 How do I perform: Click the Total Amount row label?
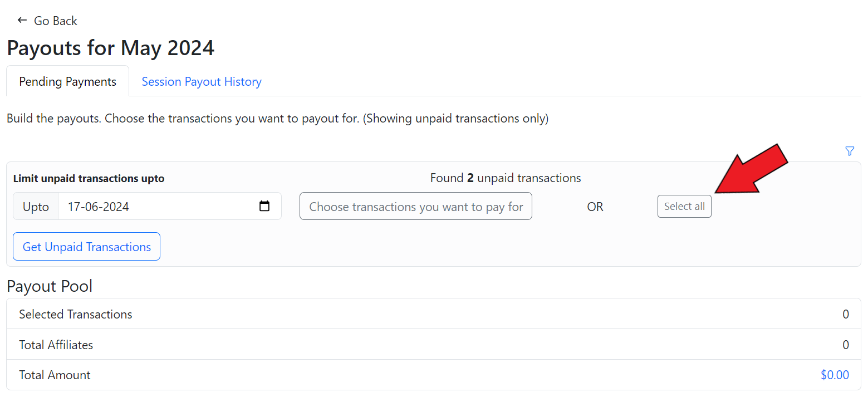point(55,375)
